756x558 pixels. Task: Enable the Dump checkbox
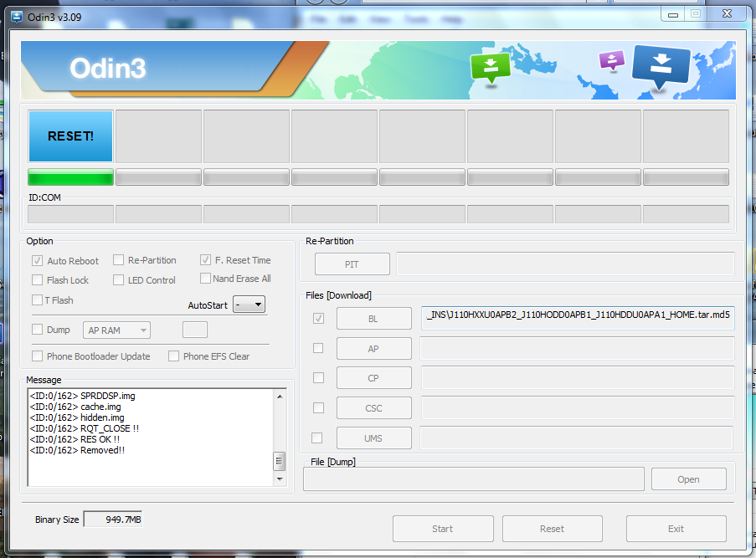point(37,330)
